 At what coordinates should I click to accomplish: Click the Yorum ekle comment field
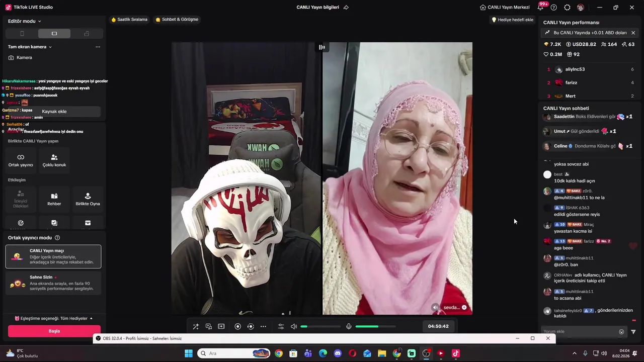point(579,332)
